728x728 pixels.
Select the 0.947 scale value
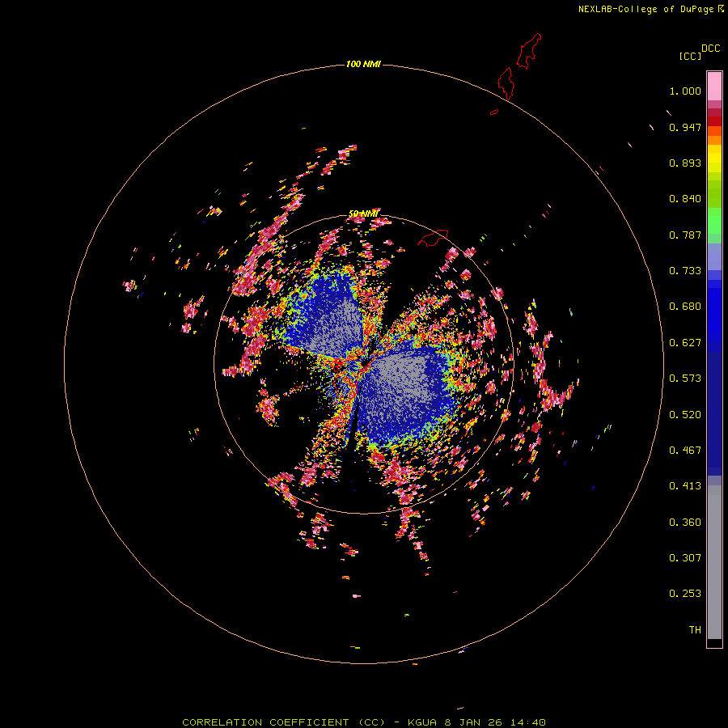(x=685, y=127)
